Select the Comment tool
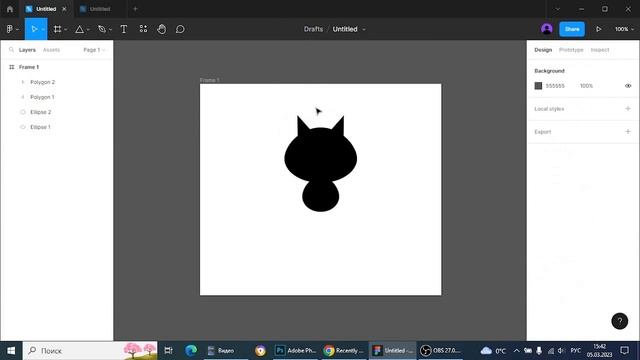 coord(180,29)
